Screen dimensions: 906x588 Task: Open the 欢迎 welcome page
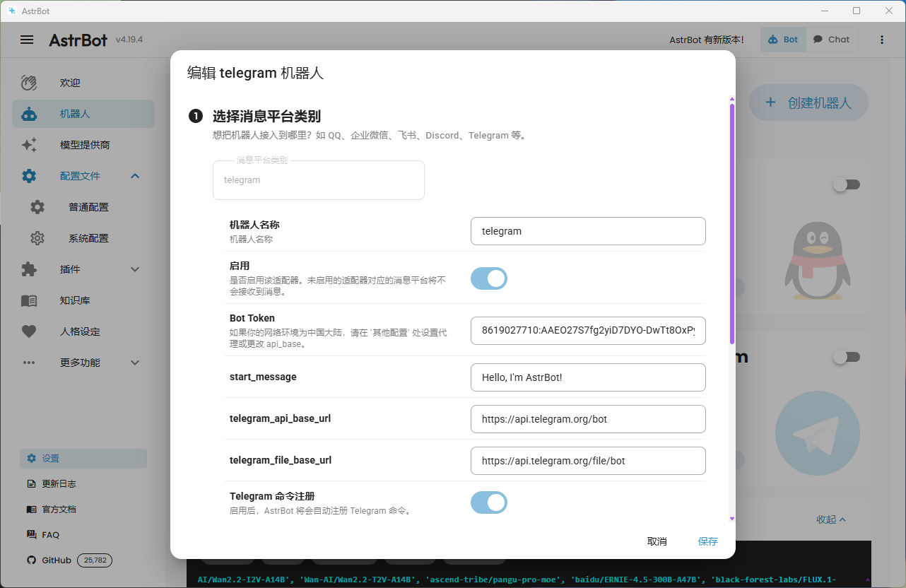click(x=83, y=83)
